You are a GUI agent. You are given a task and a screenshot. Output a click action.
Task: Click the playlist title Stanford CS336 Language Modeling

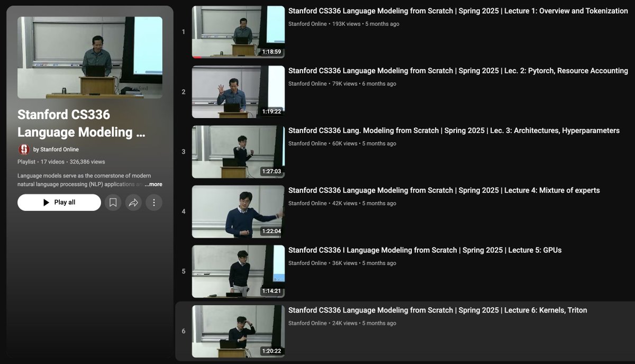click(81, 123)
